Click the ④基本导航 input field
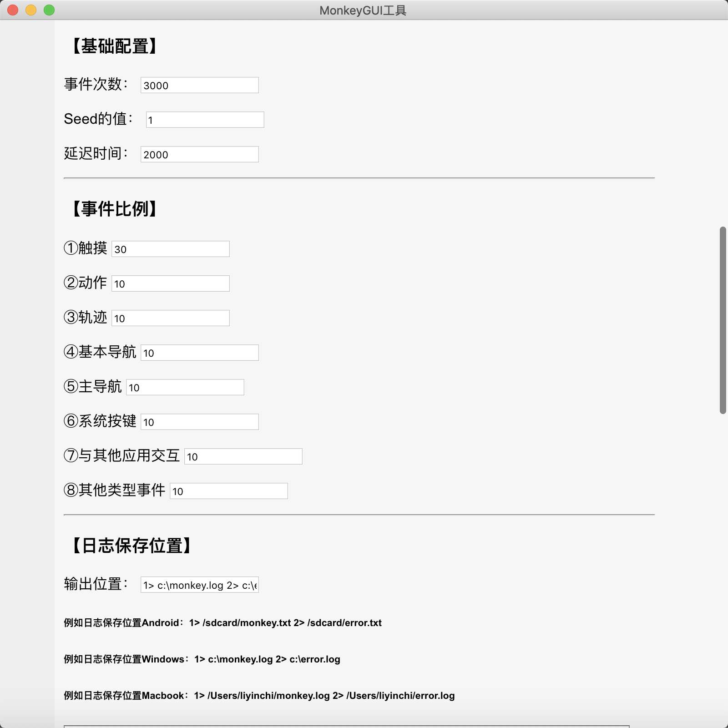 click(x=199, y=353)
